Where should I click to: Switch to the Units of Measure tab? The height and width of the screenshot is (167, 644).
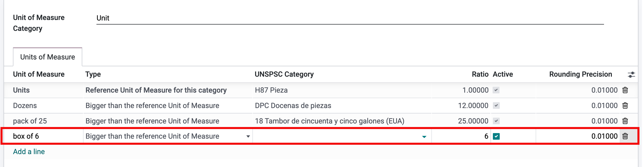(47, 57)
